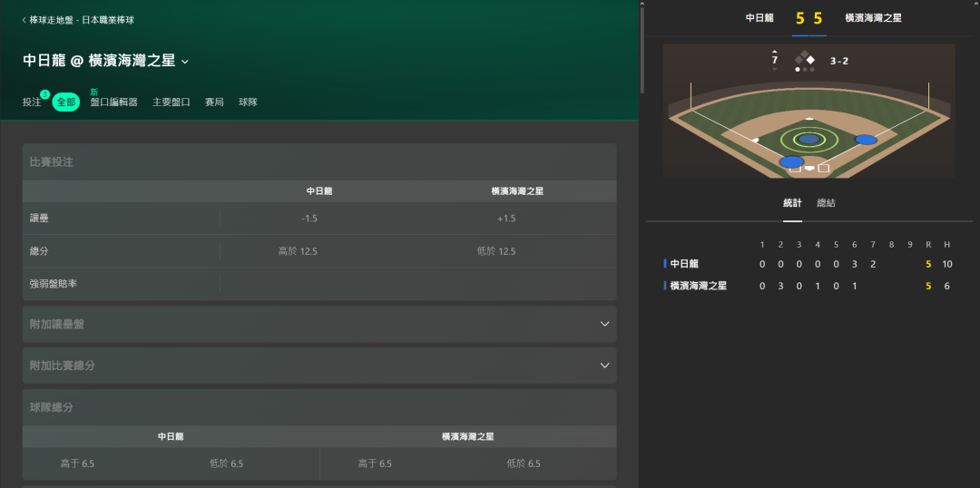The width and height of the screenshot is (980, 488).
Task: Select 橫濱海灣之星 低於 6.5 team total
Action: (x=524, y=464)
